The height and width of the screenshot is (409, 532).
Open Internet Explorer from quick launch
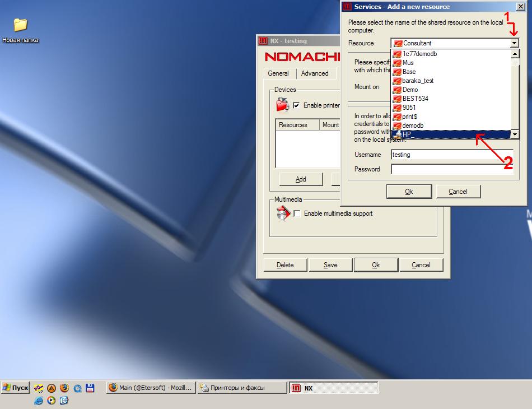(39, 401)
